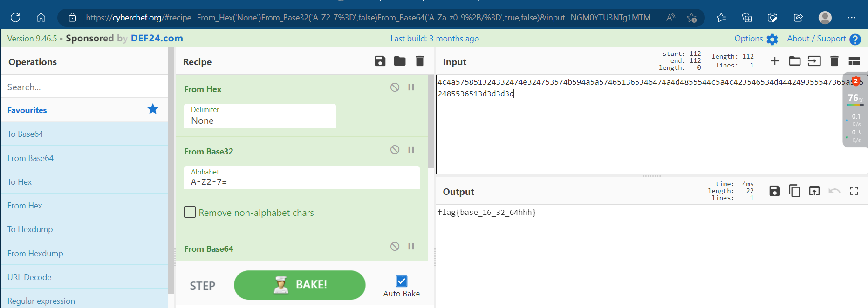Uncheck the Auto Bake checkbox
Viewport: 868px width, 308px height.
(x=401, y=281)
